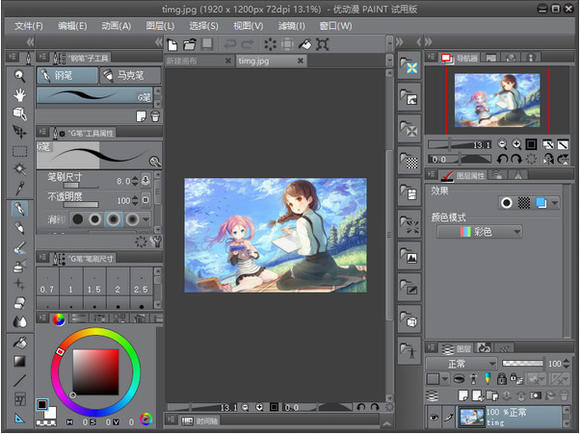
Task: Click the New canvas toolbar icon
Action: click(173, 45)
